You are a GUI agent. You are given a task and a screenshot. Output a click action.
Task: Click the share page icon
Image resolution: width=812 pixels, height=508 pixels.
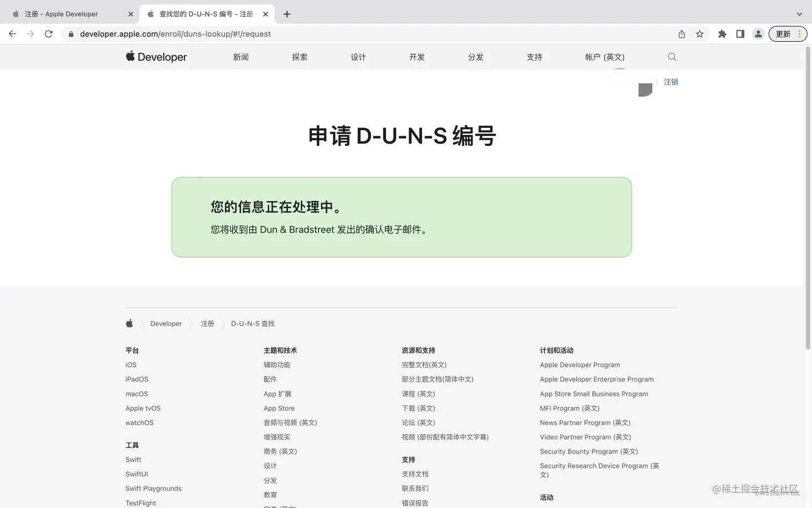click(682, 34)
